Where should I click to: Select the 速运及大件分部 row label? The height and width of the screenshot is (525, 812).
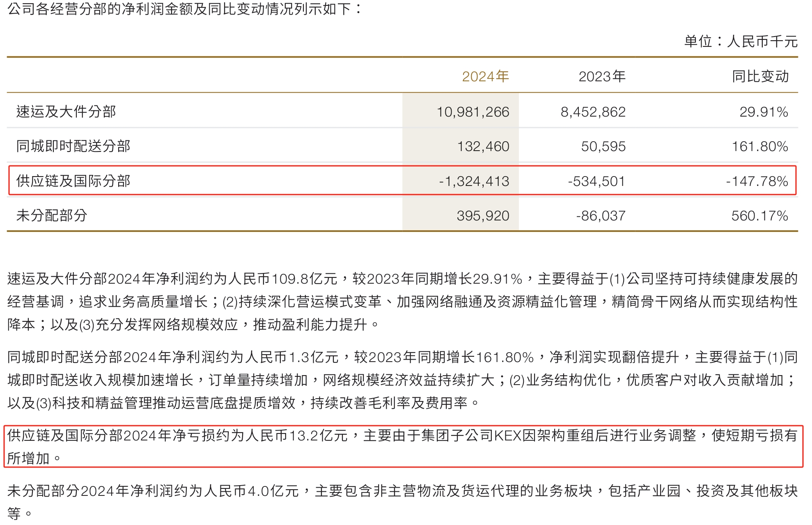click(66, 112)
